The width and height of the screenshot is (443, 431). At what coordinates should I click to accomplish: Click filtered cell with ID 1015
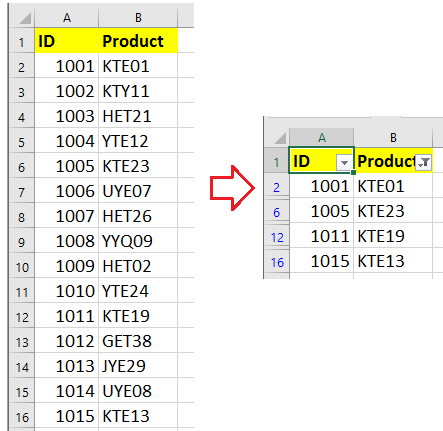click(322, 261)
